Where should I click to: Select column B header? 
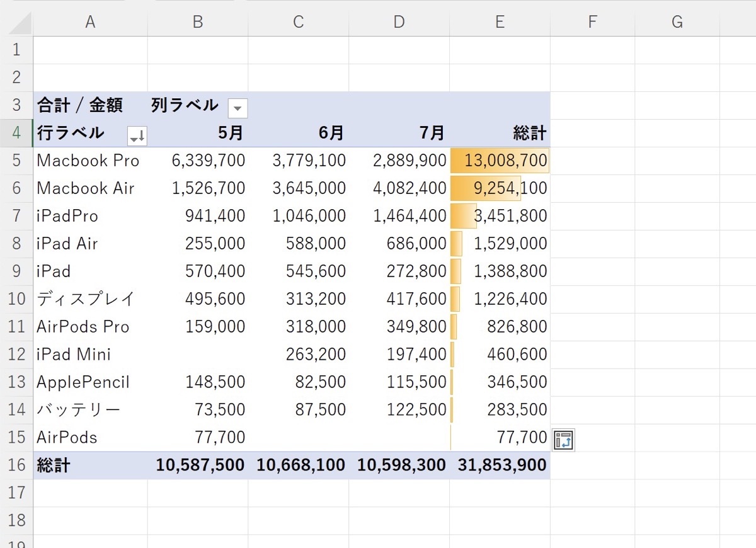198,22
